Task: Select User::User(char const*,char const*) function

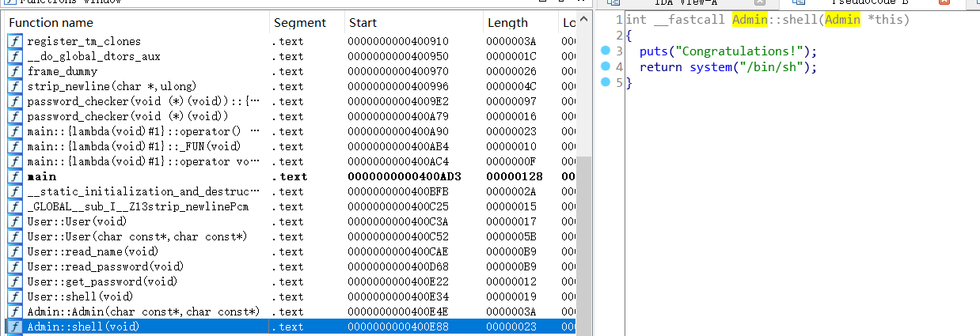Action: click(x=137, y=236)
